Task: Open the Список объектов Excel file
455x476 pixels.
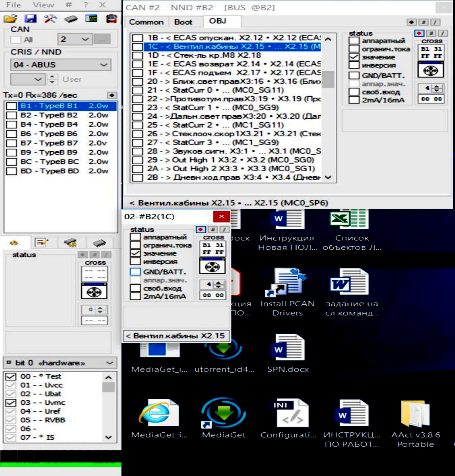Action: pyautogui.click(x=352, y=230)
